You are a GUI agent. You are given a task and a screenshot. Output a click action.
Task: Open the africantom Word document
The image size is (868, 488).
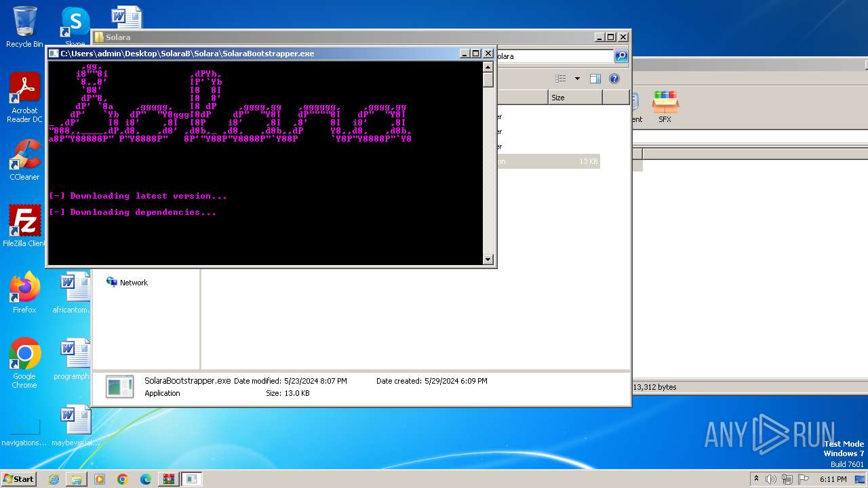click(x=75, y=293)
